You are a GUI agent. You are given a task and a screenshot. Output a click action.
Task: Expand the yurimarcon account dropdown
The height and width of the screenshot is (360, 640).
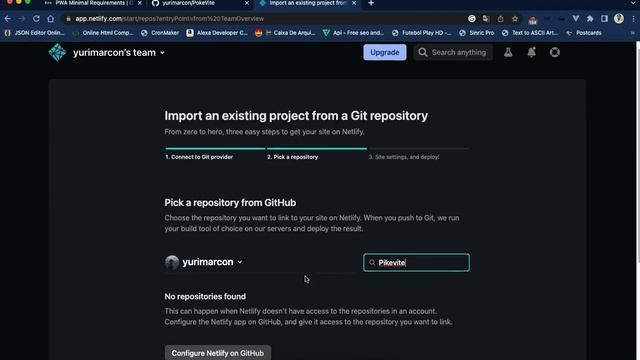coord(212,262)
